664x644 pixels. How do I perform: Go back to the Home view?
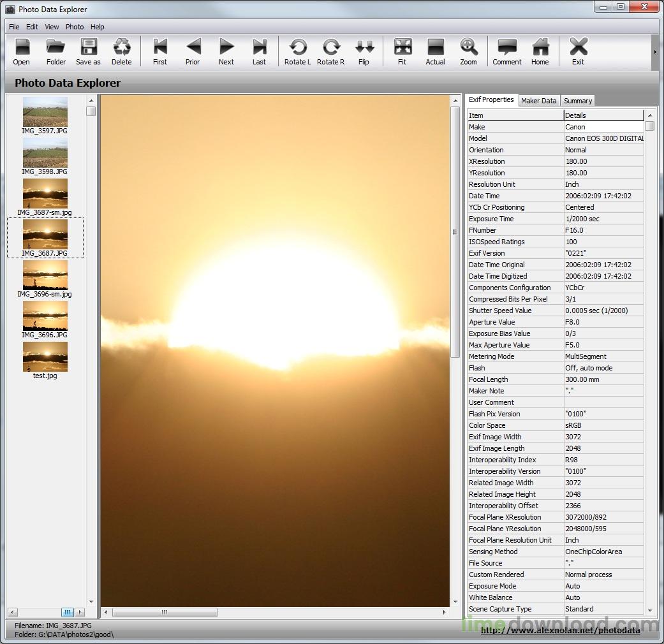(540, 51)
